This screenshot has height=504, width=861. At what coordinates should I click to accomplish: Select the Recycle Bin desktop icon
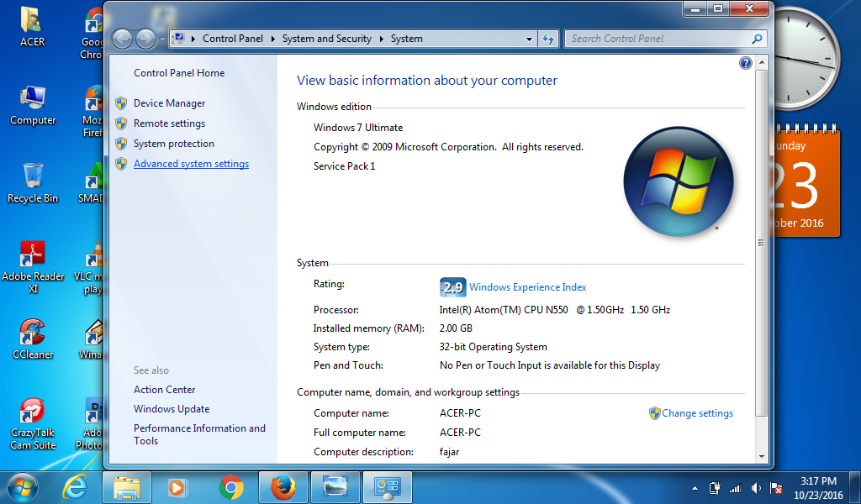(33, 183)
